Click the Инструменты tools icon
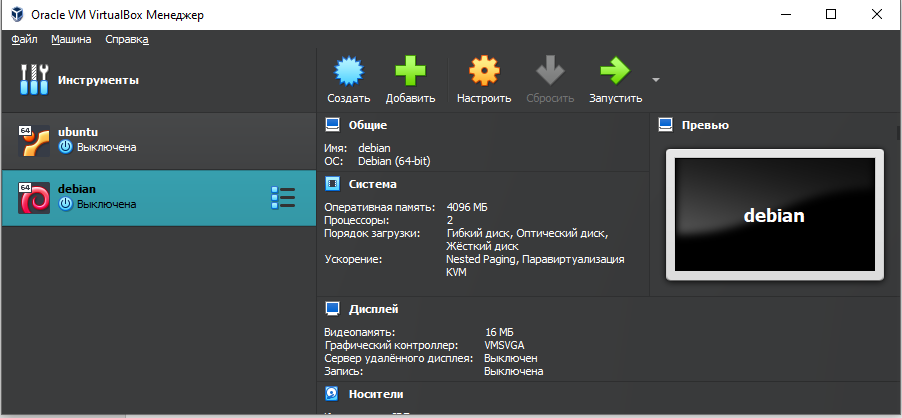The width and height of the screenshot is (902, 418). point(33,79)
